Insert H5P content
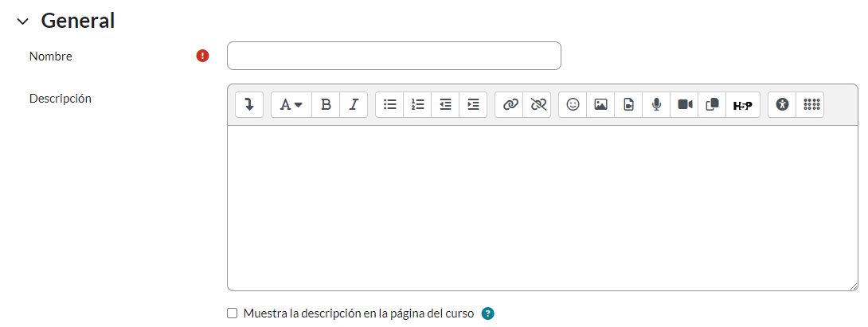Image resolution: width=868 pixels, height=327 pixels. click(742, 104)
